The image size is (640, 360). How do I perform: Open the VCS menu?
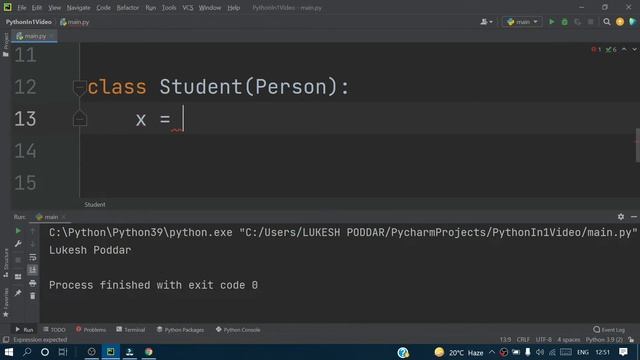(x=188, y=8)
